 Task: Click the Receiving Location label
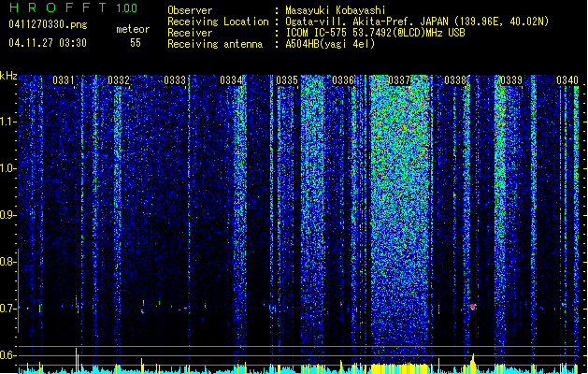(218, 22)
